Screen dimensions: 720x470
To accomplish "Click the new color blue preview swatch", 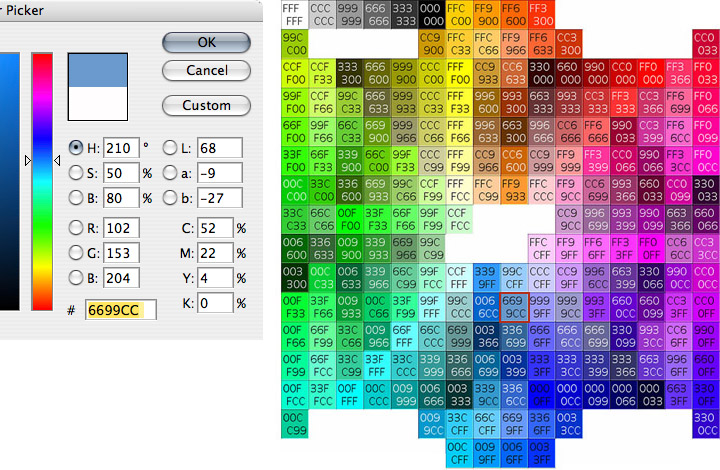I will 97,68.
